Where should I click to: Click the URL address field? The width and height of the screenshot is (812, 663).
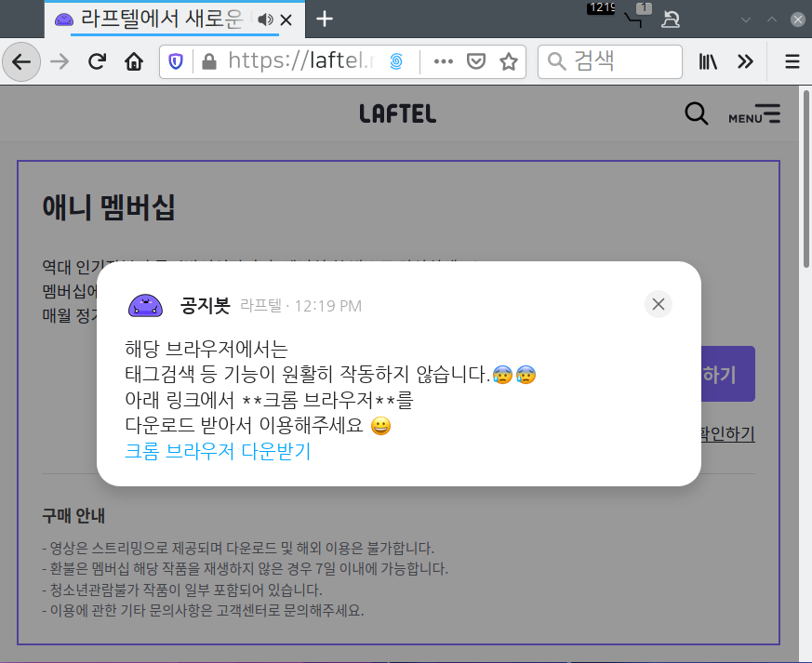301,61
